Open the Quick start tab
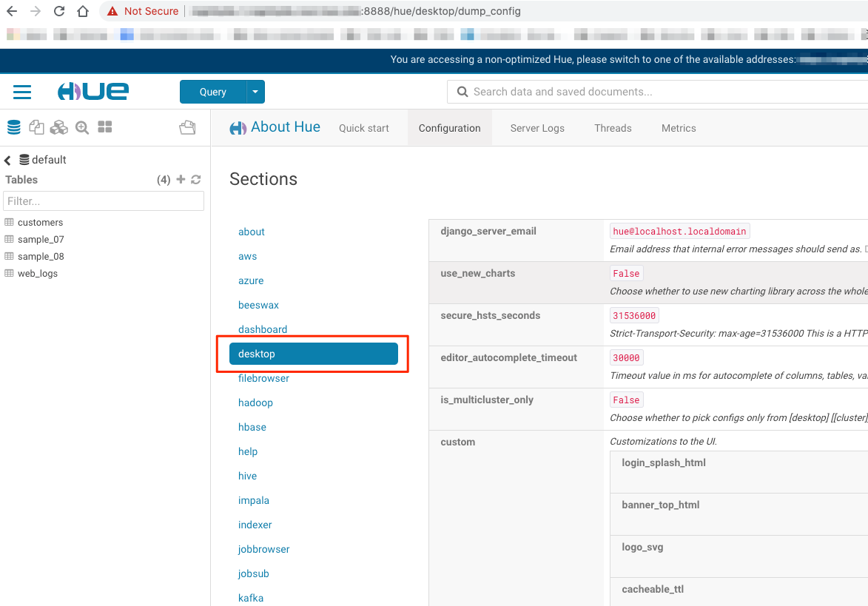The image size is (868, 606). 363,128
